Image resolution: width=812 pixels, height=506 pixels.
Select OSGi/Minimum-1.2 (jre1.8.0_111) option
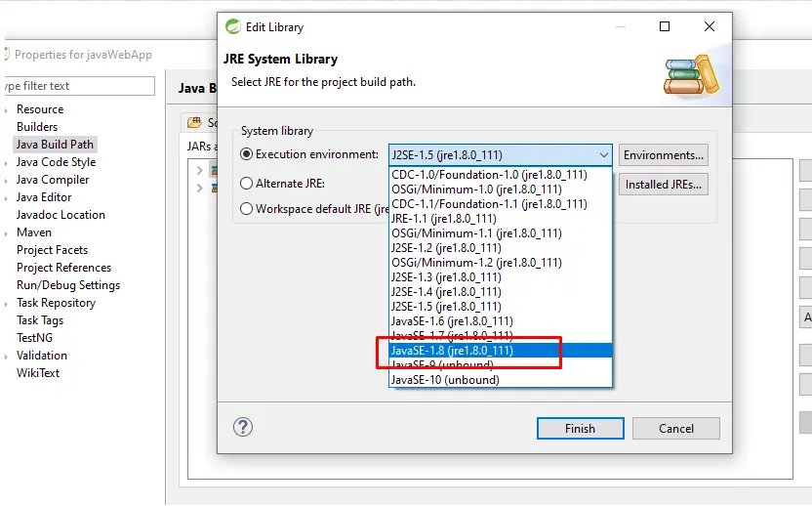click(x=501, y=263)
